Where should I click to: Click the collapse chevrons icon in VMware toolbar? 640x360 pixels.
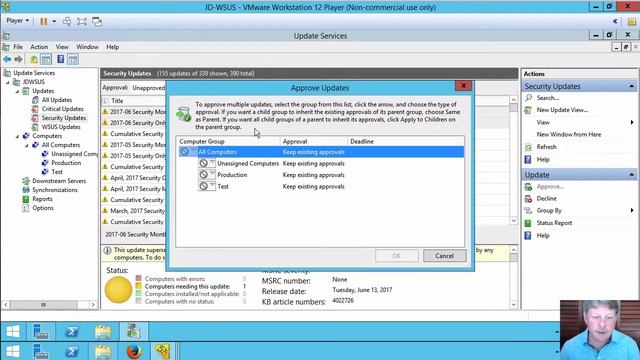tap(615, 21)
